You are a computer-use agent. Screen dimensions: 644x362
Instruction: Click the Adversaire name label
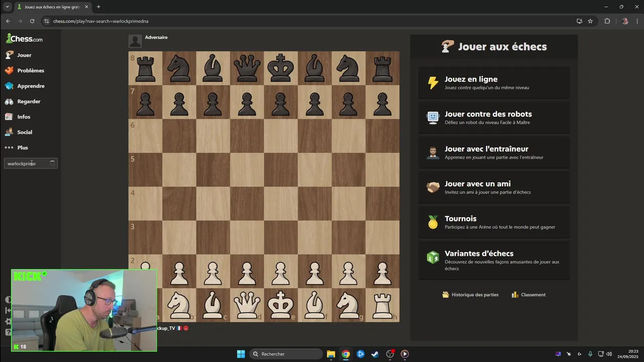[156, 37]
